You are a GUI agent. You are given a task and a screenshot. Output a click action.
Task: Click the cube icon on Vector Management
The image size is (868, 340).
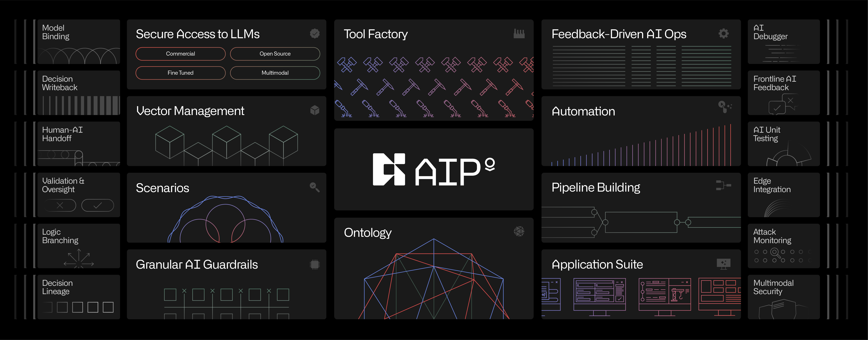315,110
